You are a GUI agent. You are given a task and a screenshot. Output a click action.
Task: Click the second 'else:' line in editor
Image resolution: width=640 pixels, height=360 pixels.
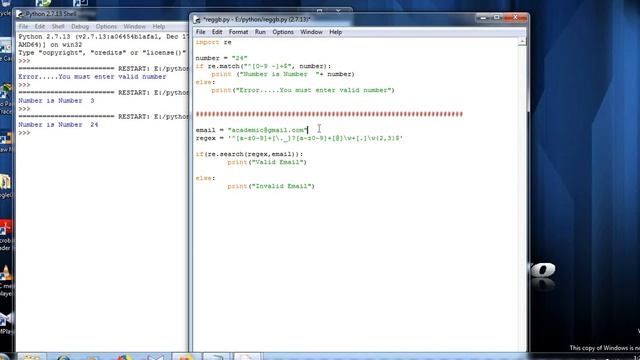(x=205, y=178)
